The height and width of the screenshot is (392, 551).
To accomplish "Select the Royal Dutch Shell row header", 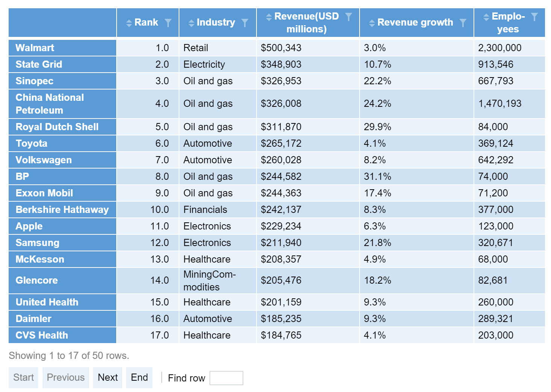I will pyautogui.click(x=62, y=127).
